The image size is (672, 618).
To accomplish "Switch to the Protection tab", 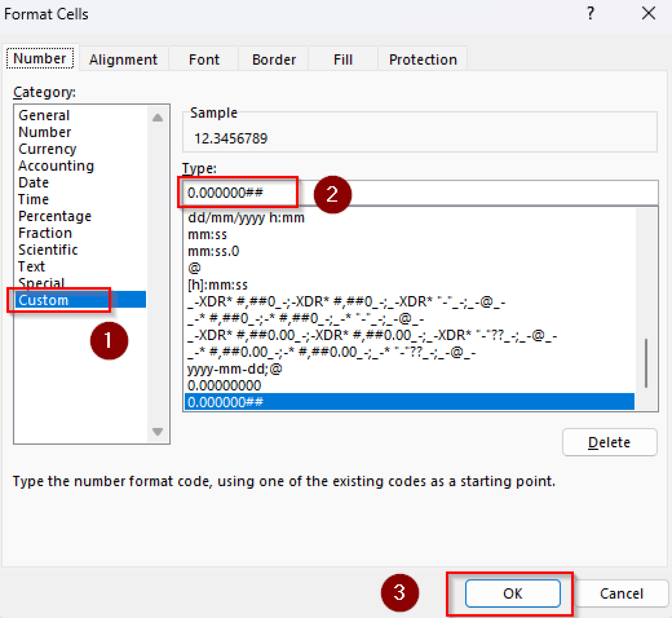I will (422, 59).
